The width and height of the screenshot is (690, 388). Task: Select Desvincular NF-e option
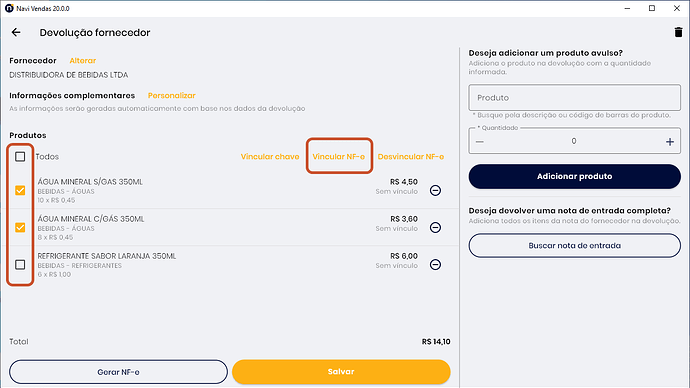point(411,157)
